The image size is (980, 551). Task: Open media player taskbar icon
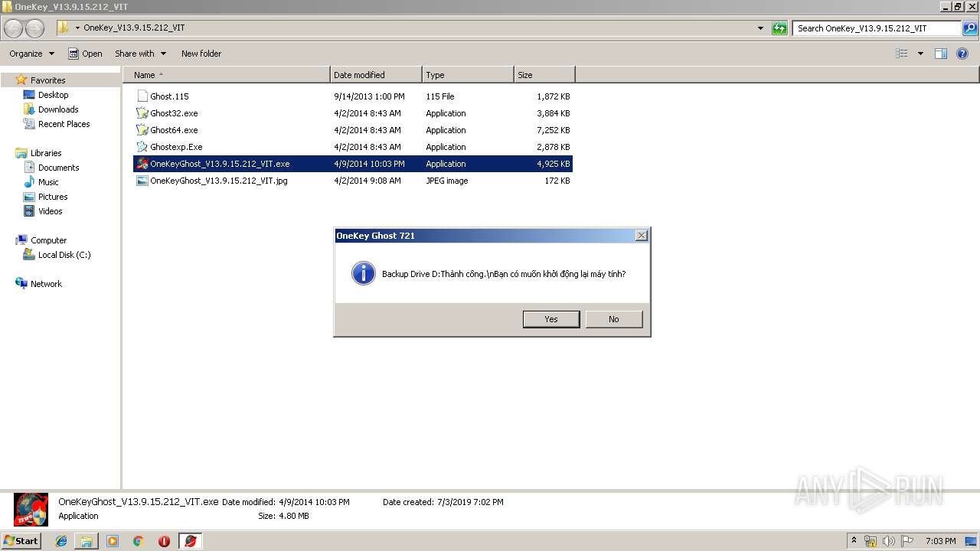113,541
